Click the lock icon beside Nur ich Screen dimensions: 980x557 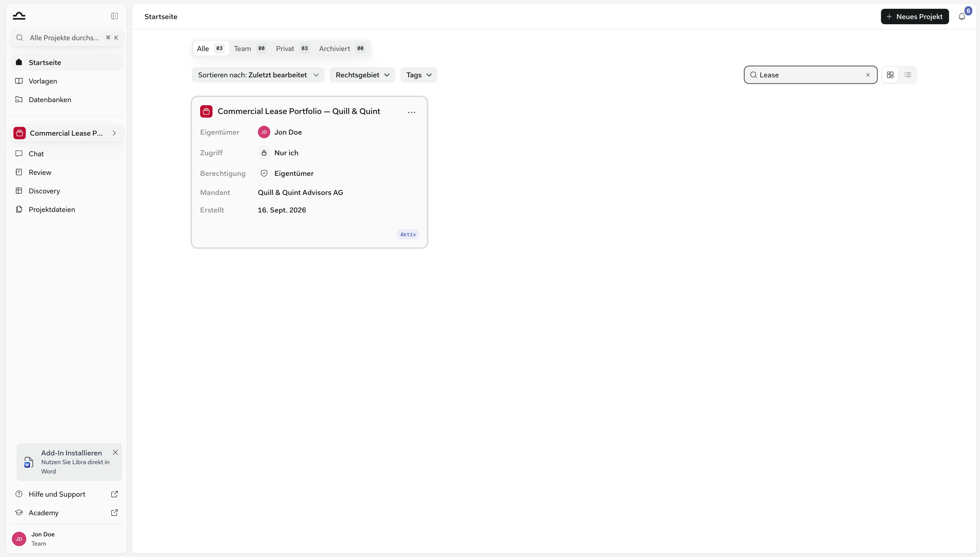click(x=264, y=153)
